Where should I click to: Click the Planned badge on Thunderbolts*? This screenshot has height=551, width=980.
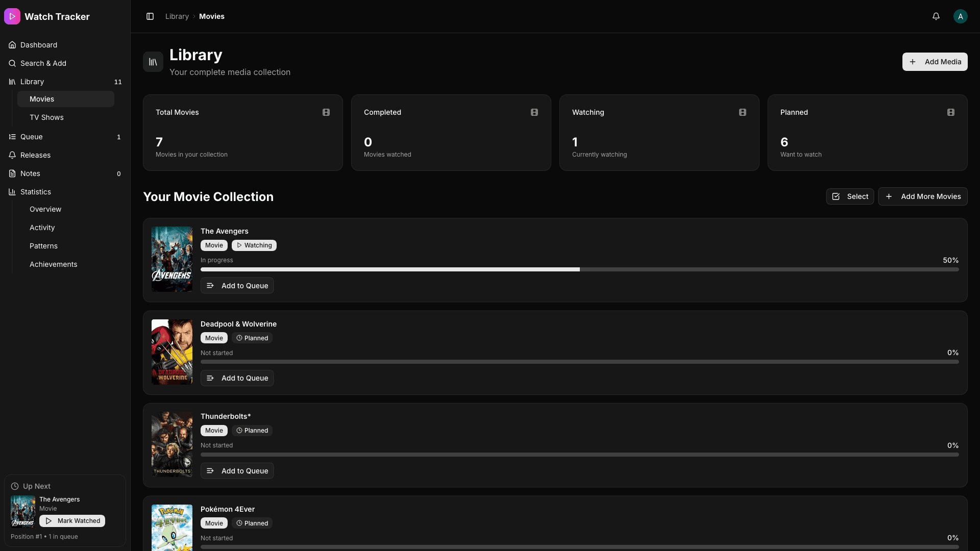pyautogui.click(x=252, y=431)
